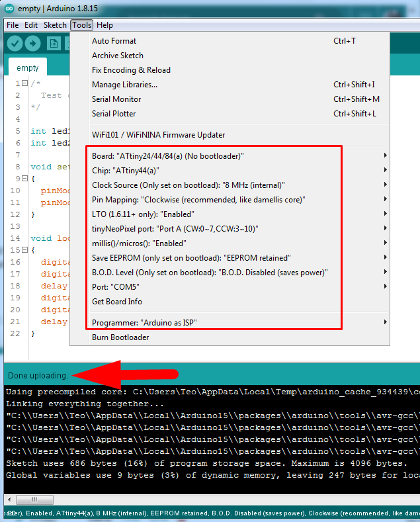This screenshot has width=420, height=522.
Task: Click bottom status bar board info text
Action: [213, 513]
